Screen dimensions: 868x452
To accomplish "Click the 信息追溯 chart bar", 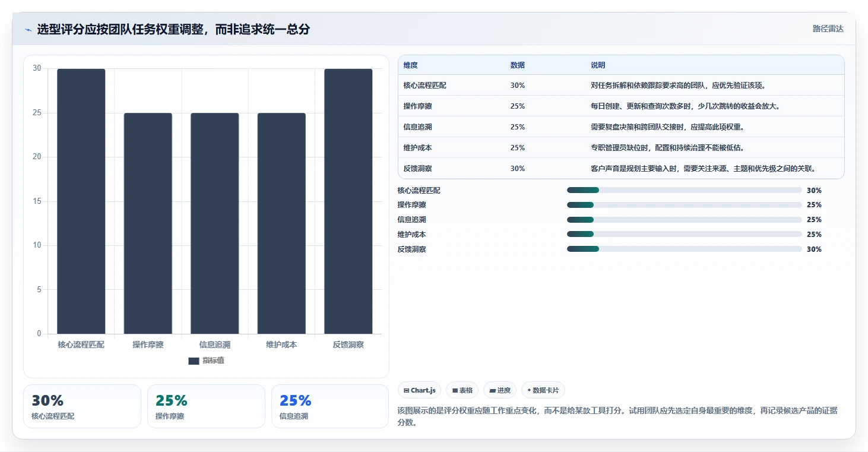I will 214,223.
